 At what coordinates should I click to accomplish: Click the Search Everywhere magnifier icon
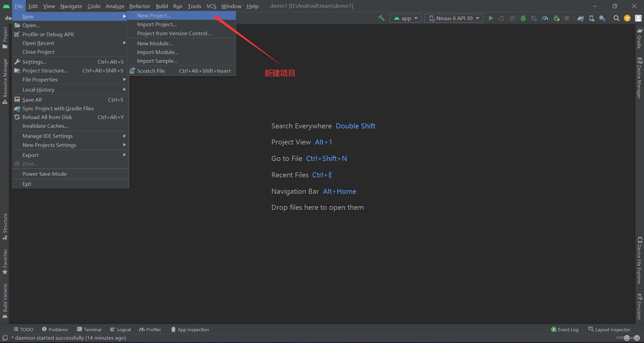pyautogui.click(x=616, y=18)
